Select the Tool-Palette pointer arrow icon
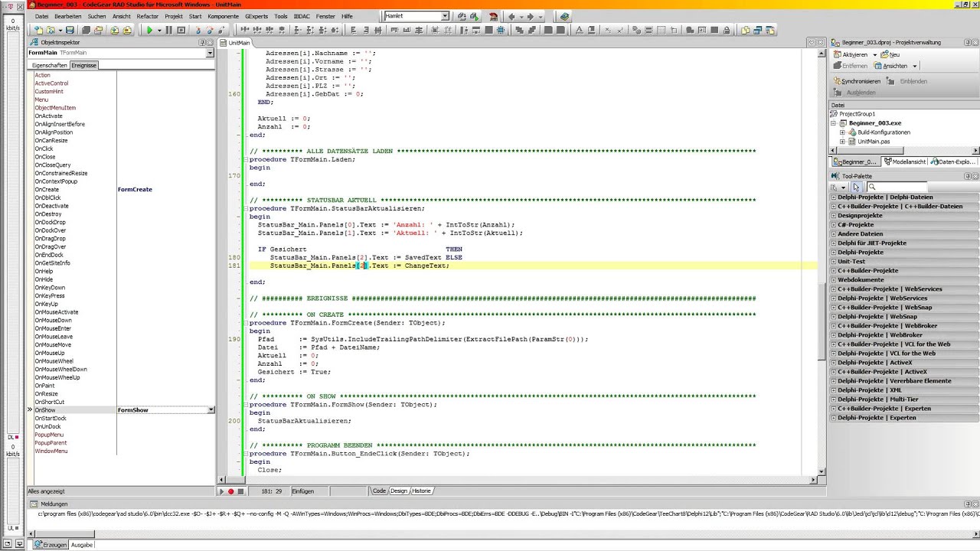980x551 pixels. (856, 187)
